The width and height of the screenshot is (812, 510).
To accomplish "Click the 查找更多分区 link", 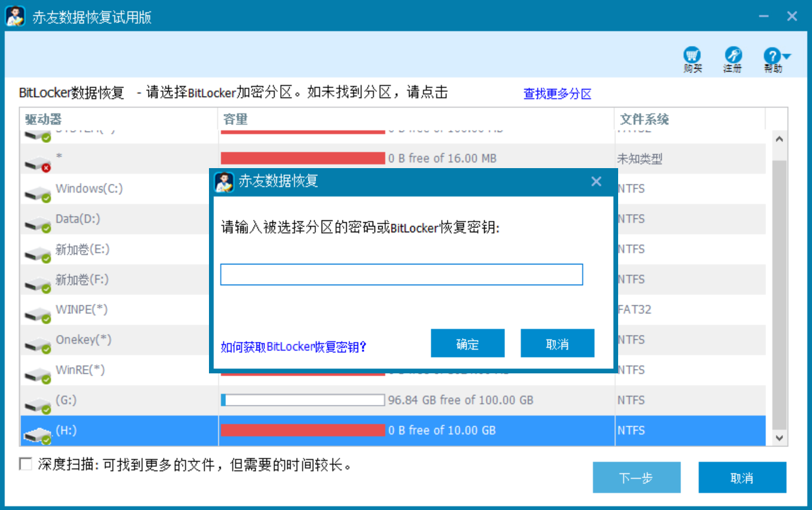I will (558, 94).
